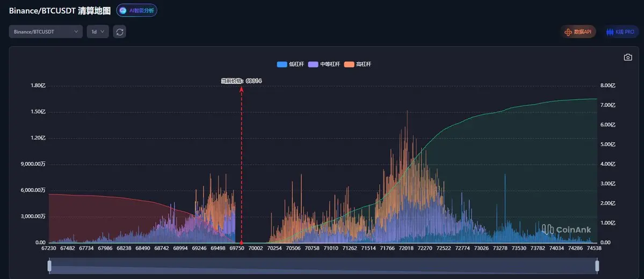Image resolution: width=644 pixels, height=279 pixels.
Task: Save chart with camera snapshot icon
Action: click(x=628, y=57)
